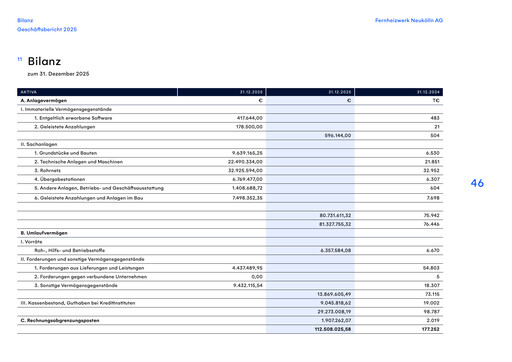This screenshot has width=512, height=362.
Task: Click the grand total 112.508.025,58
Action: click(x=333, y=329)
